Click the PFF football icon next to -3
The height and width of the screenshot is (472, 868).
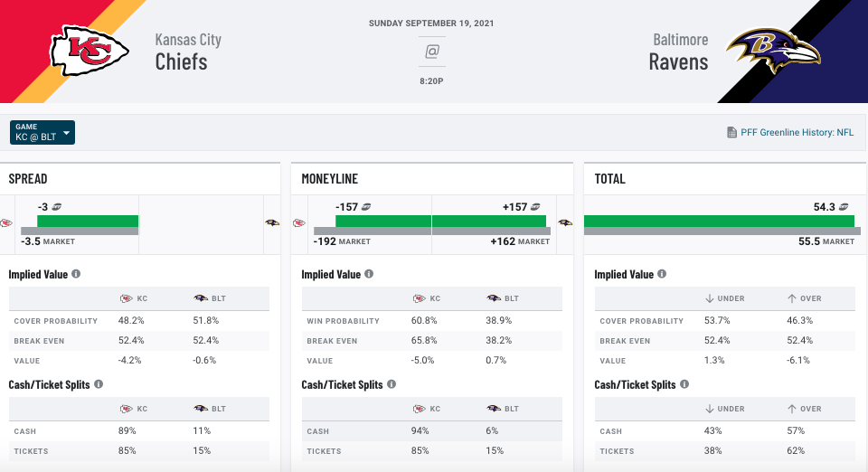tap(56, 207)
